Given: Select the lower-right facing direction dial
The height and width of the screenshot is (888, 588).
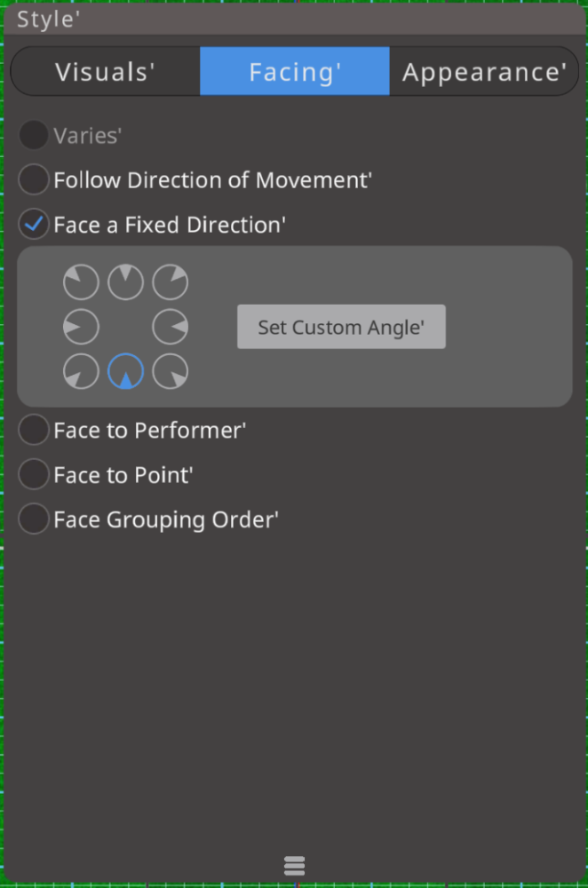Looking at the screenshot, I should click(170, 371).
